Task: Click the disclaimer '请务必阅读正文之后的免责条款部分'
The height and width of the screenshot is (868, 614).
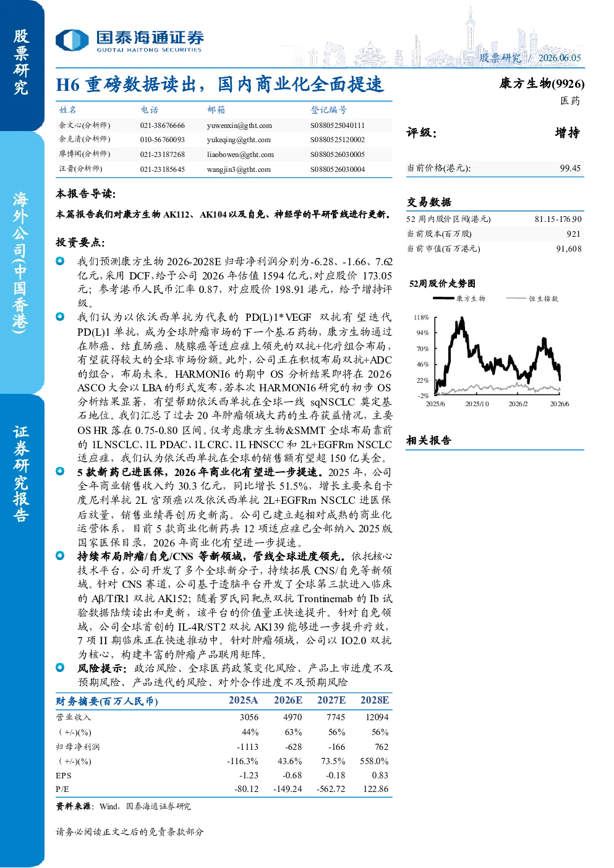Action: 130,832
